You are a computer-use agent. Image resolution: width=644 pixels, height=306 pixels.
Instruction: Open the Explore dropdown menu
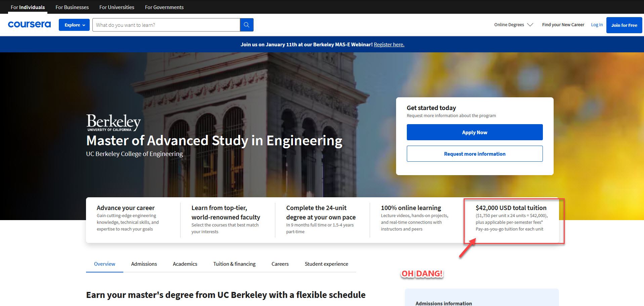click(x=74, y=25)
